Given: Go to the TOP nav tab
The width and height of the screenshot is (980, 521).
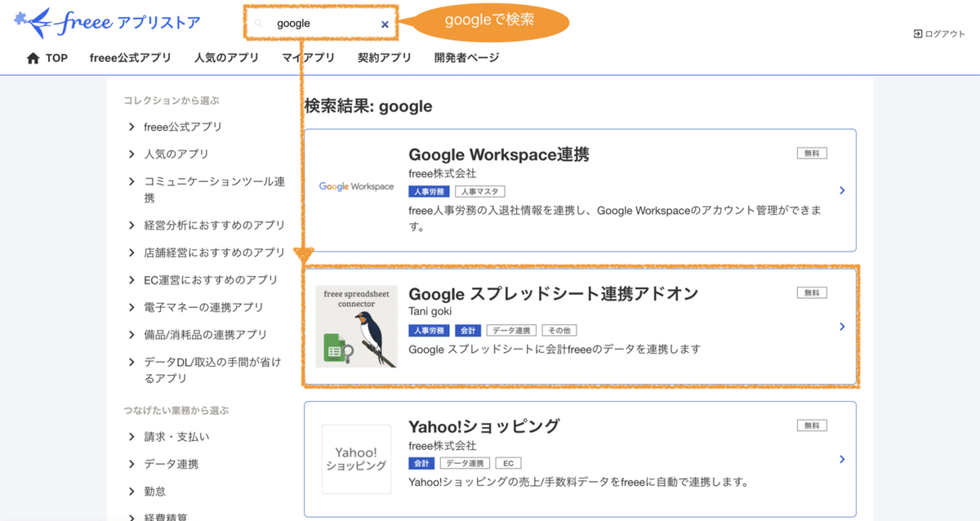Looking at the screenshot, I should (56, 58).
